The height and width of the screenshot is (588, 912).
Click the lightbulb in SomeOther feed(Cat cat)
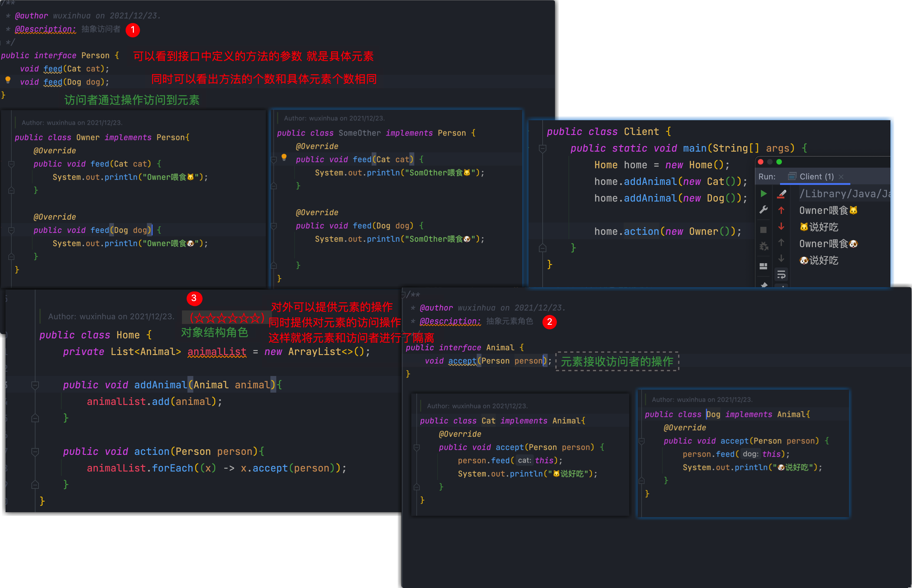click(x=284, y=157)
